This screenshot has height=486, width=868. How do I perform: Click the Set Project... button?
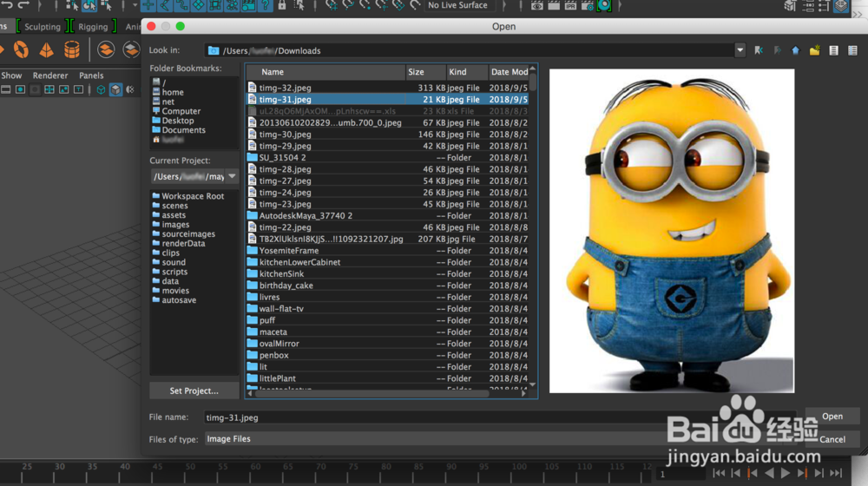pos(194,391)
